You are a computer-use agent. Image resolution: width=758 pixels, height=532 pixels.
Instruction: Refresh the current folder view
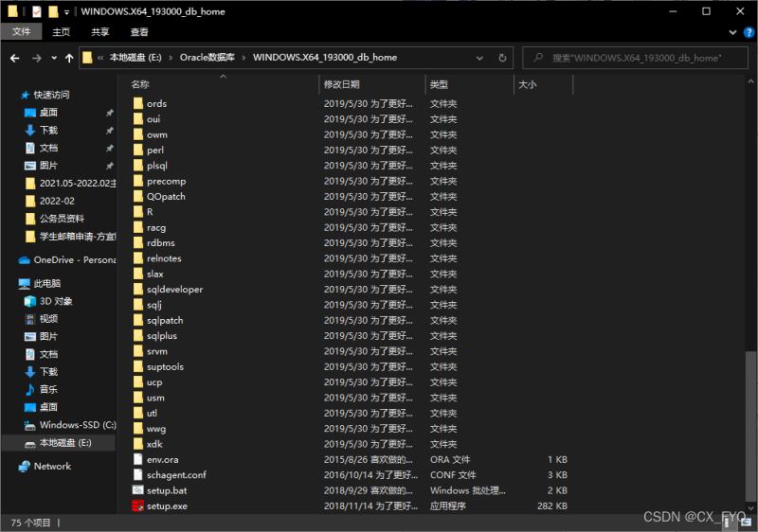pos(502,58)
